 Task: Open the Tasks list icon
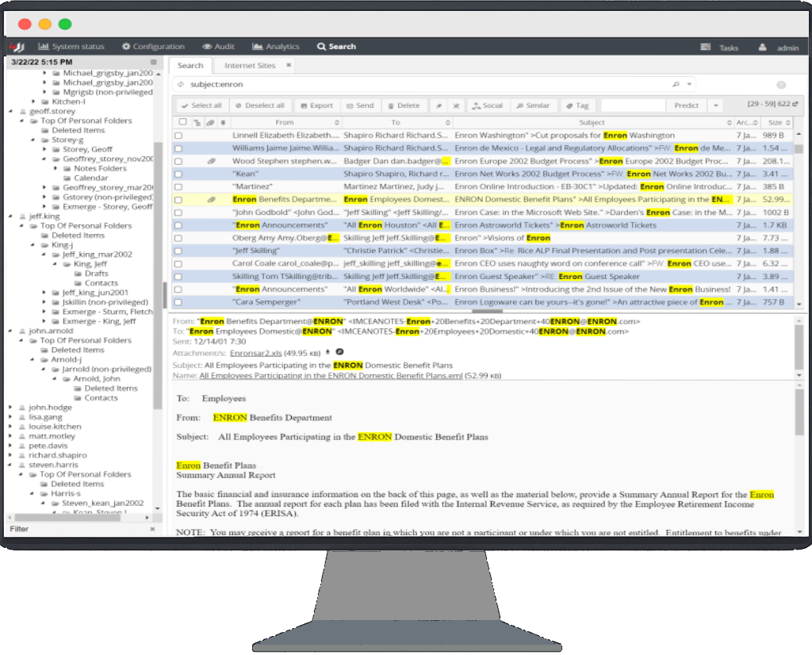tap(705, 47)
